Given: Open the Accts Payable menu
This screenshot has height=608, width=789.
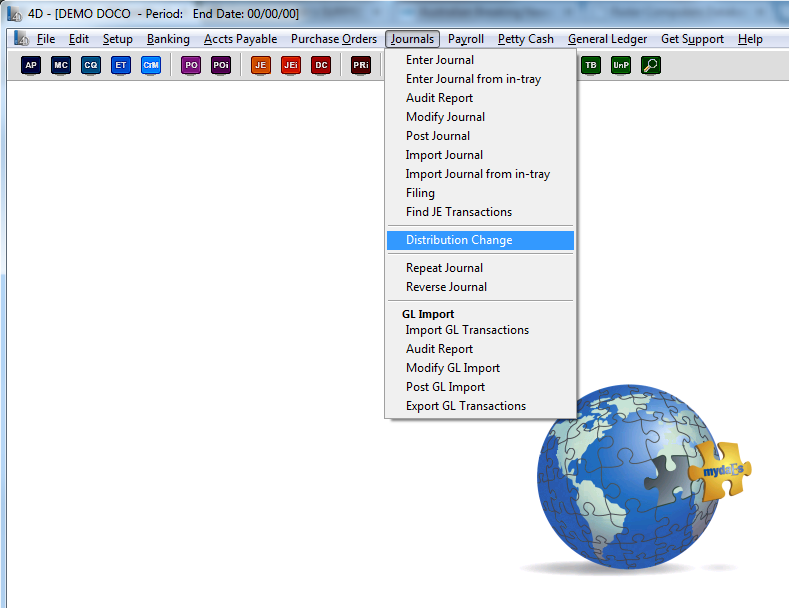Looking at the screenshot, I should [241, 39].
